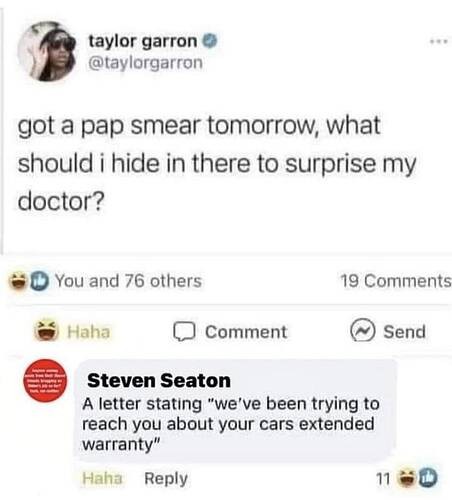Click the taylor garron display name
452x500 pixels.
[143, 41]
